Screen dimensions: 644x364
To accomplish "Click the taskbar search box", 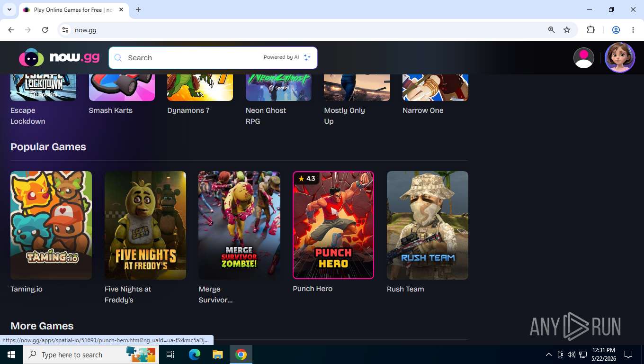I will [90, 355].
